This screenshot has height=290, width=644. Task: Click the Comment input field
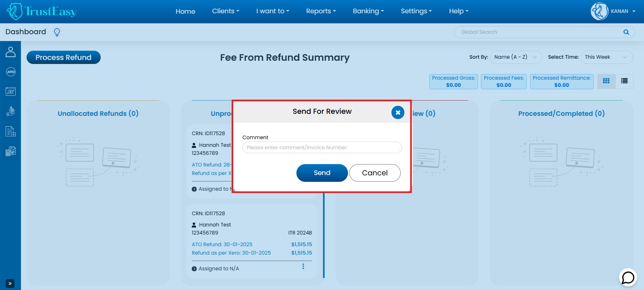(322, 148)
